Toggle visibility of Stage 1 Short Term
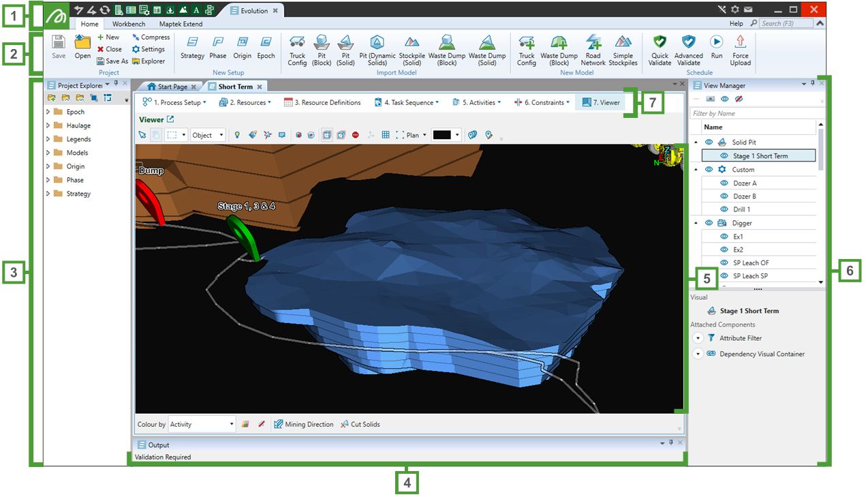 pyautogui.click(x=724, y=156)
